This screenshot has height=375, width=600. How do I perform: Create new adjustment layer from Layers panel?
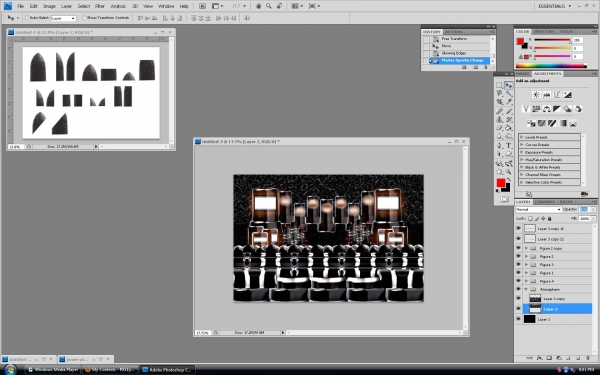[x=559, y=358]
